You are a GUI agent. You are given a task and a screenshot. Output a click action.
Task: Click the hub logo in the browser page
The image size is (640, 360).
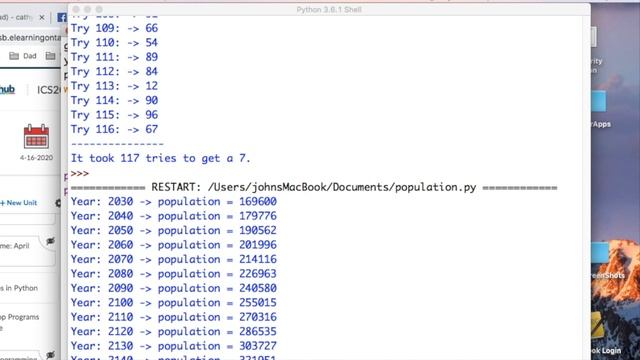[7, 89]
